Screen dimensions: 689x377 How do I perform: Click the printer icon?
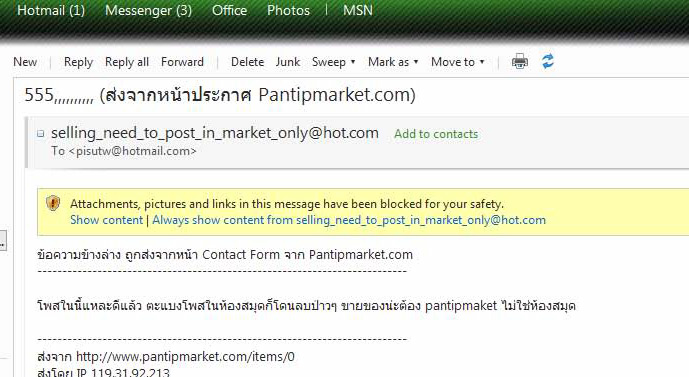point(520,61)
